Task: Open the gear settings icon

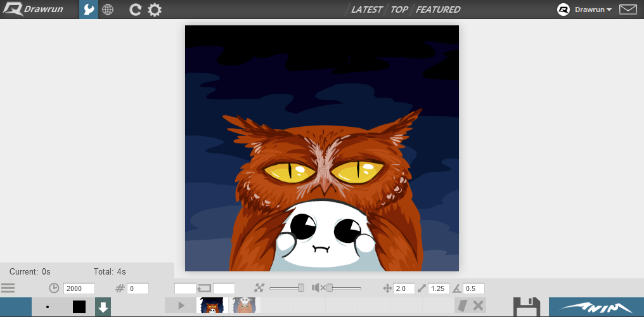Action: (155, 10)
